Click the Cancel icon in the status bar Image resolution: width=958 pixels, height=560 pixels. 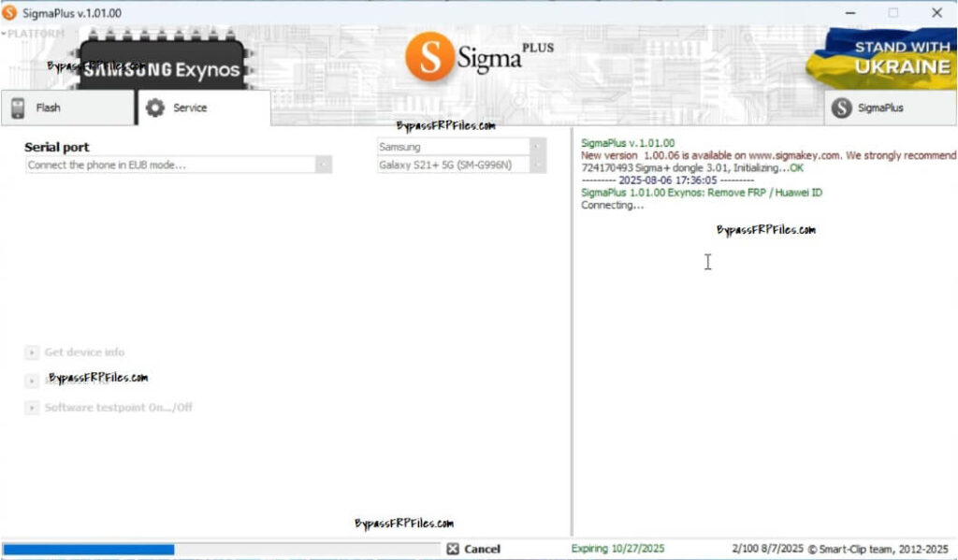coord(453,549)
